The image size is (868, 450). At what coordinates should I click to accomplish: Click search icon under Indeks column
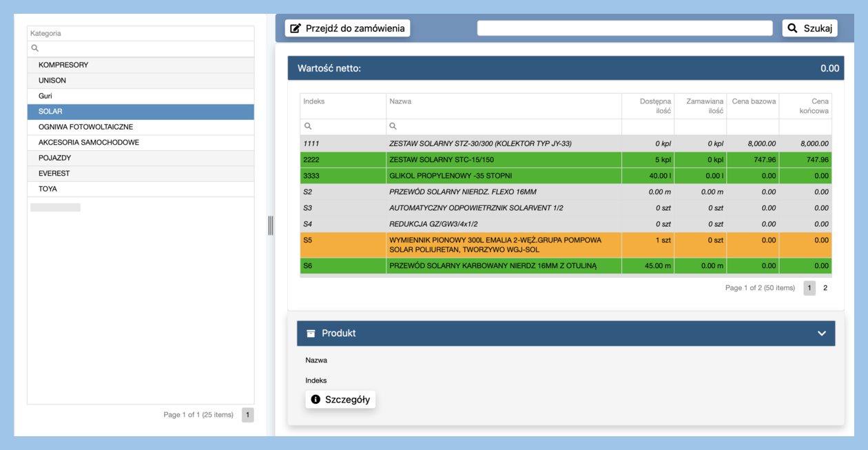(308, 126)
